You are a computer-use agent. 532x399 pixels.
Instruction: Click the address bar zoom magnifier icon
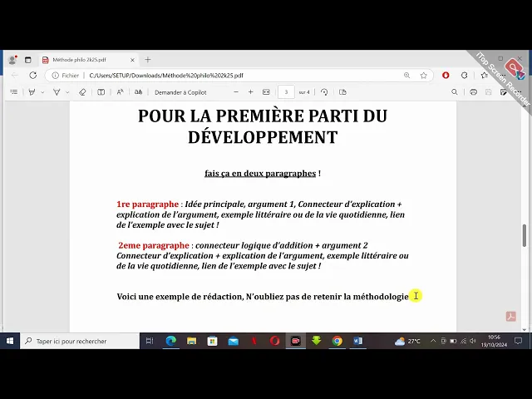click(x=406, y=76)
